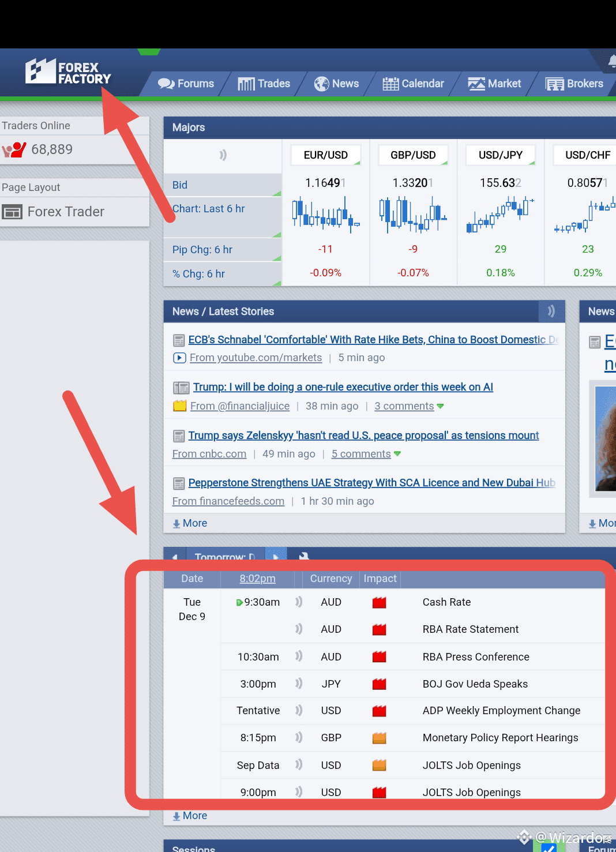616x852 pixels.
Task: Click the ADP Weekly Employment Change event
Action: pos(501,711)
